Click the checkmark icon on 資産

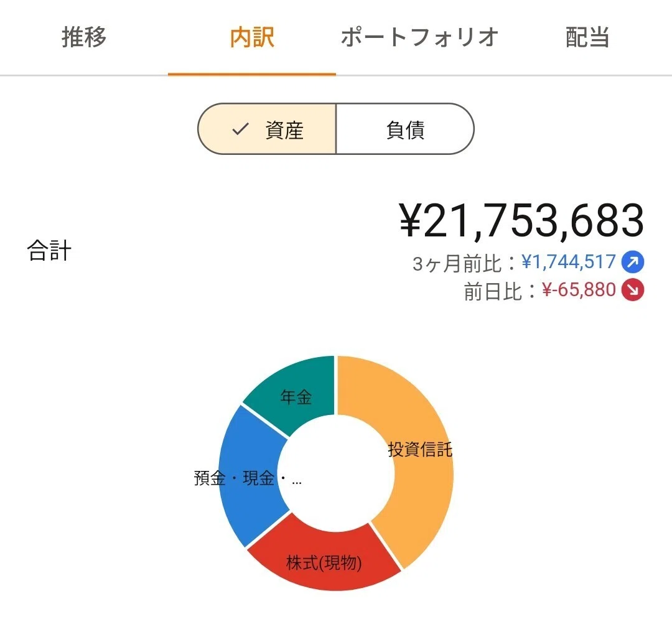click(x=240, y=129)
